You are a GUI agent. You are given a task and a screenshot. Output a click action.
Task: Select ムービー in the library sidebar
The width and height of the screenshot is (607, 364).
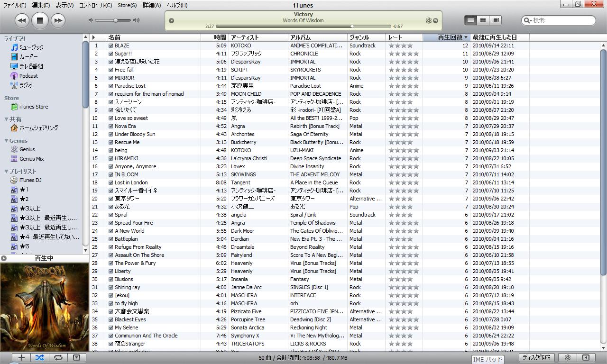pyautogui.click(x=28, y=57)
